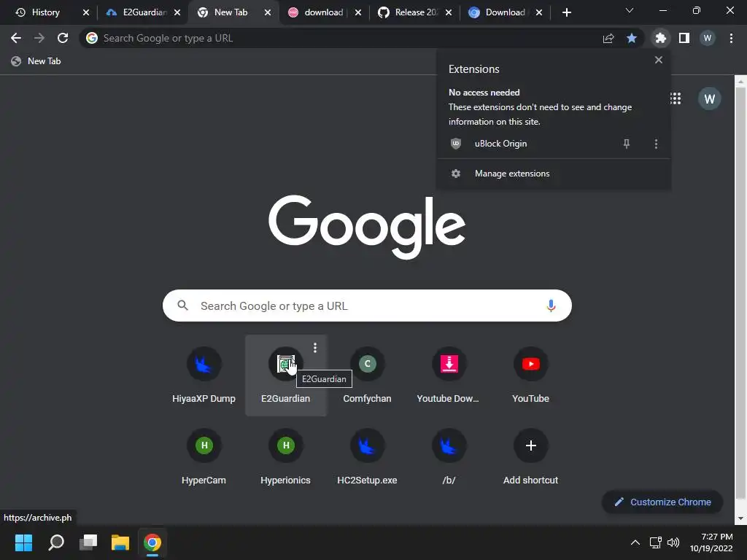
Task: Open taskbar Search
Action: 56,542
